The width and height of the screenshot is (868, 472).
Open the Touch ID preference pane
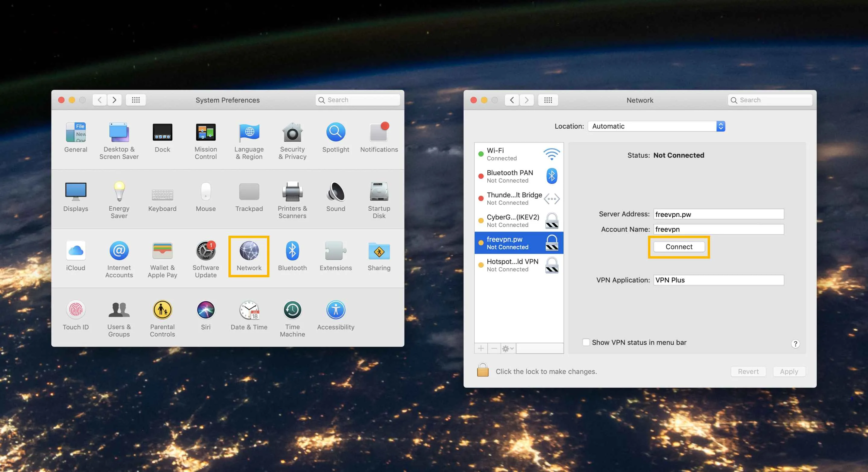pyautogui.click(x=75, y=310)
